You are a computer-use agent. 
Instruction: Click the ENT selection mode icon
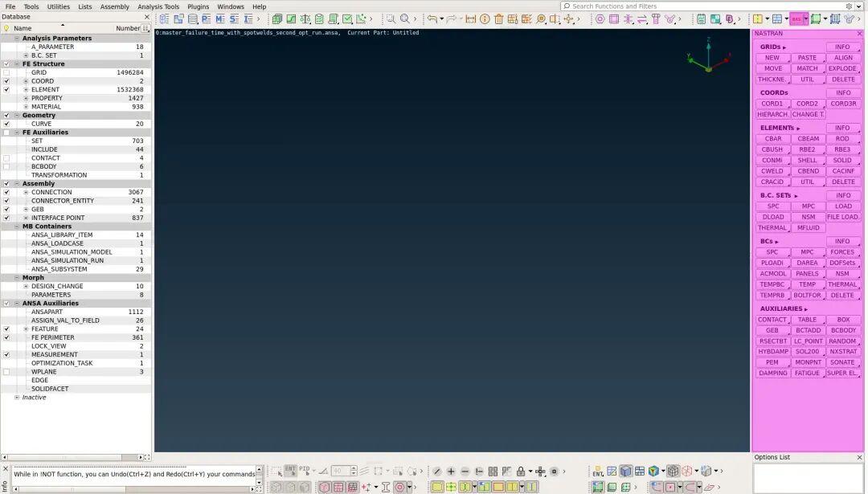click(x=291, y=470)
